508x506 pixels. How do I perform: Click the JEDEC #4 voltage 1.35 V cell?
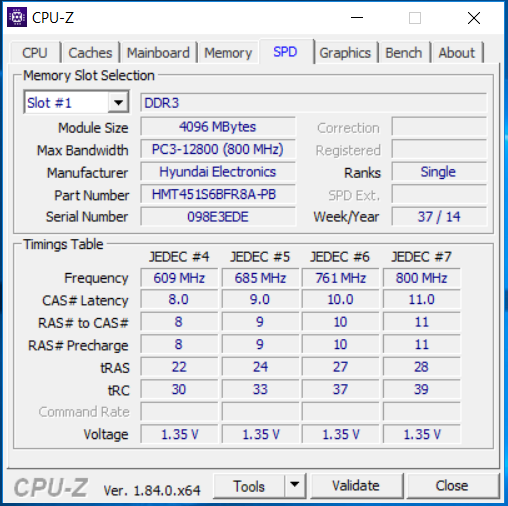pos(179,434)
